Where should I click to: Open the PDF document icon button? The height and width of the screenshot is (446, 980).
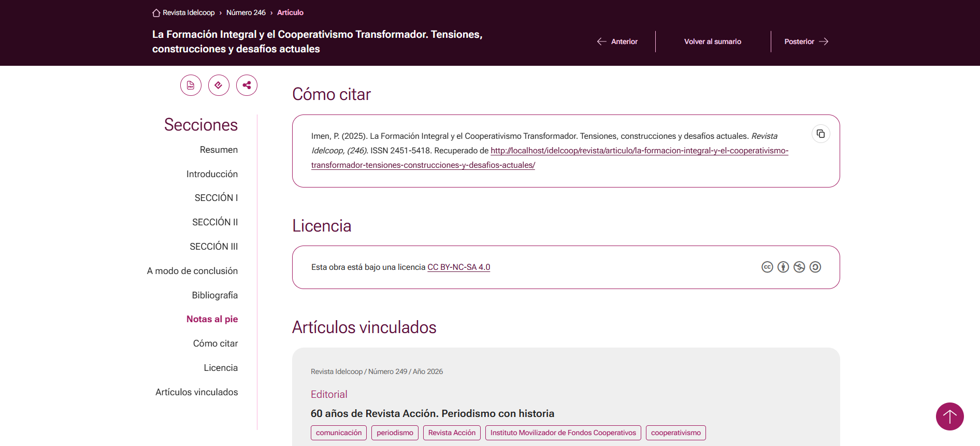click(191, 85)
